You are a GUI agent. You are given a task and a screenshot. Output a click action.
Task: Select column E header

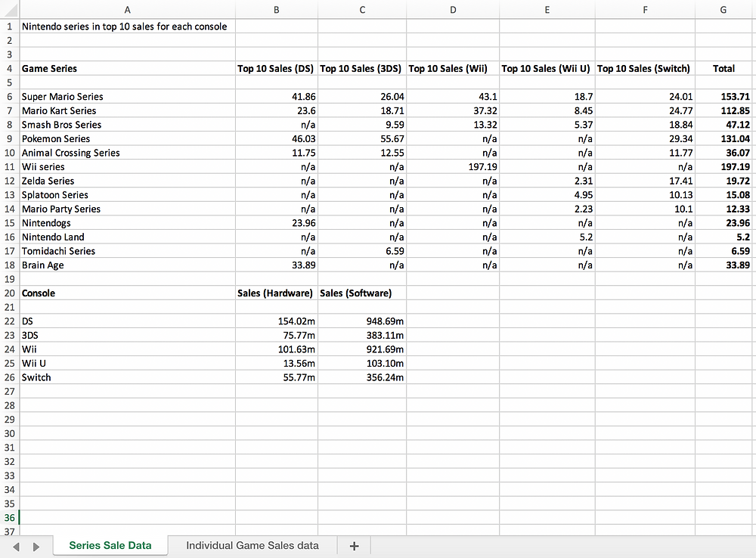pyautogui.click(x=547, y=10)
